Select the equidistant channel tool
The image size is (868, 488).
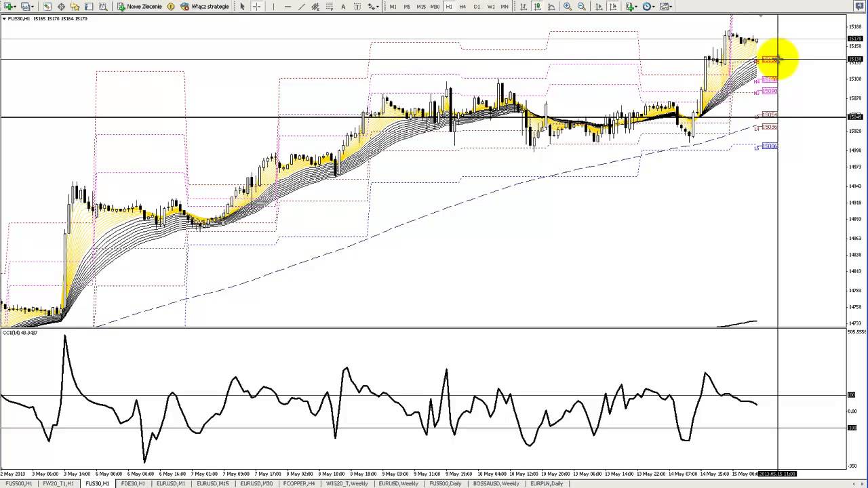pos(315,6)
